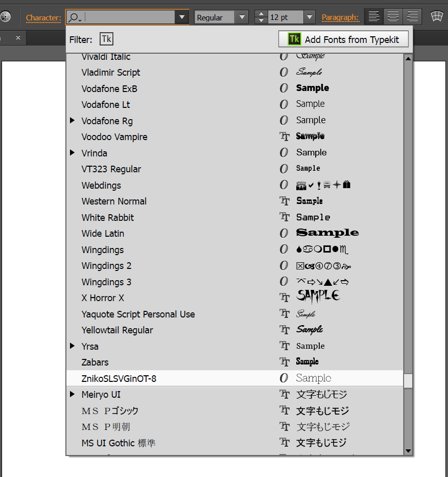Image resolution: width=448 pixels, height=477 pixels.
Task: Select MS P Mincho Japanese font
Action: 234,427
